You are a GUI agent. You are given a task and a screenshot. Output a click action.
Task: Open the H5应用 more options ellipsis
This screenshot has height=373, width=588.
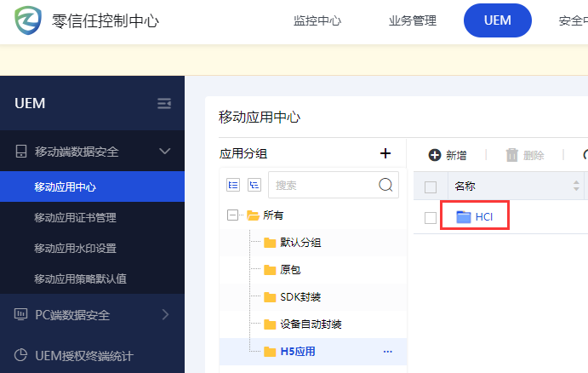pos(388,352)
